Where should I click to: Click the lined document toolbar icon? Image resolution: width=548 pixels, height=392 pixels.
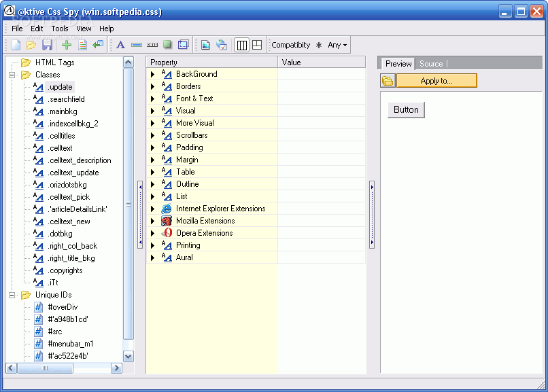point(82,45)
